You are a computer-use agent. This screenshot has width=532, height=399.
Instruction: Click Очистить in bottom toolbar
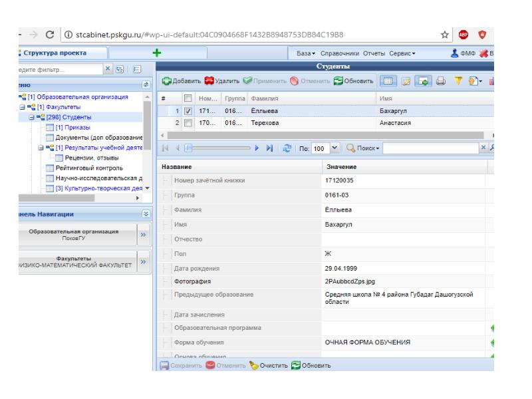pyautogui.click(x=269, y=365)
